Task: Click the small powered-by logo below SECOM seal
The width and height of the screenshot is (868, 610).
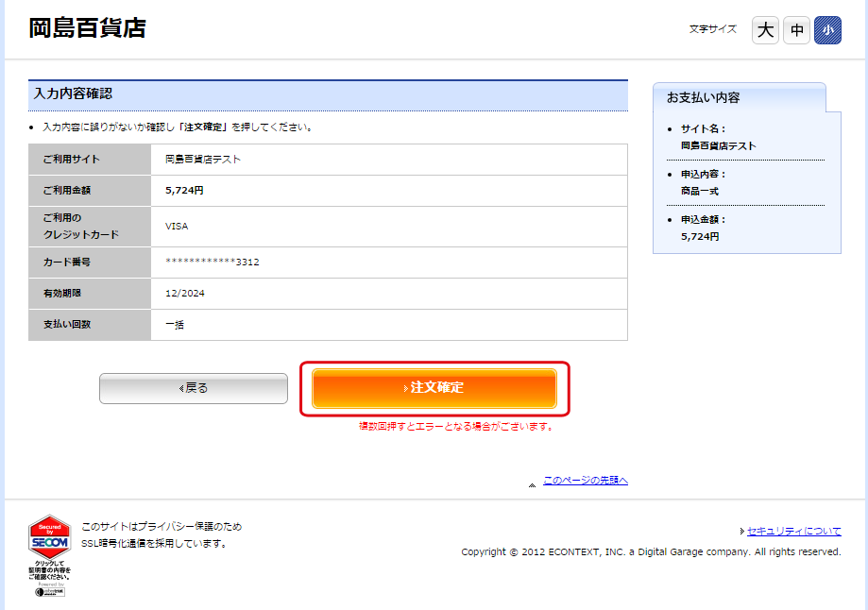Action: click(x=50, y=592)
